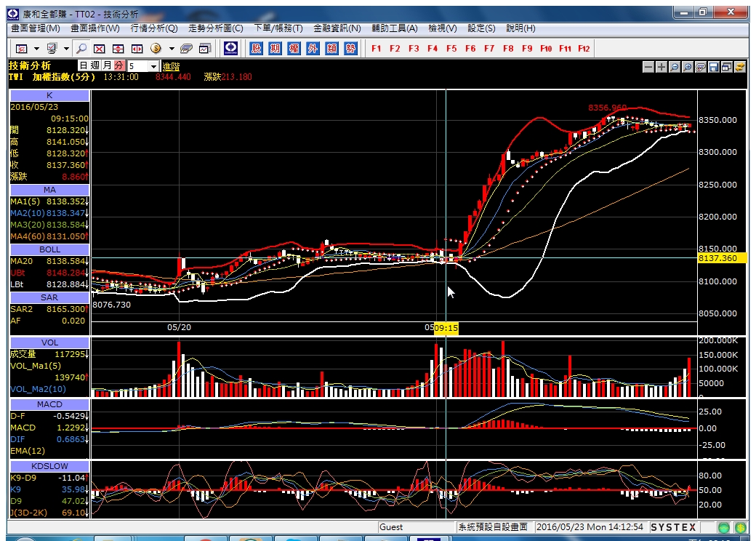Viewport: 756px width, 541px height.
Task: Click the yellow 8137.360 price marker
Action: pyautogui.click(x=721, y=258)
